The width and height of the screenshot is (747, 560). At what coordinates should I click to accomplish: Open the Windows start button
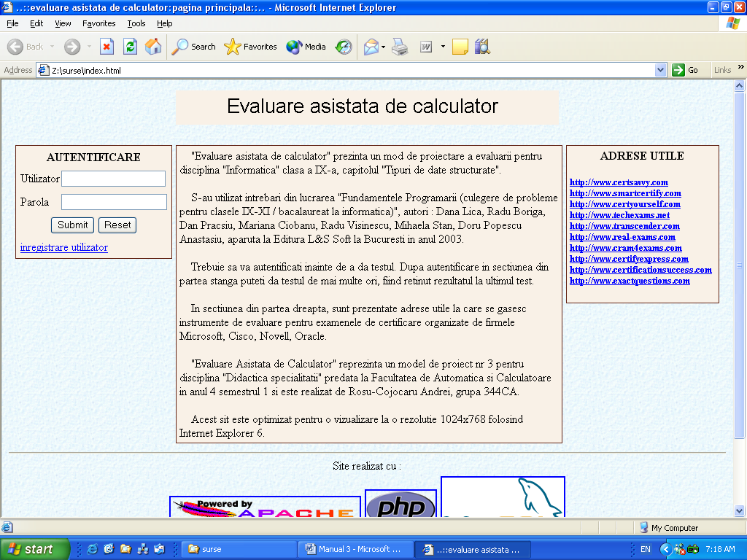coord(34,549)
